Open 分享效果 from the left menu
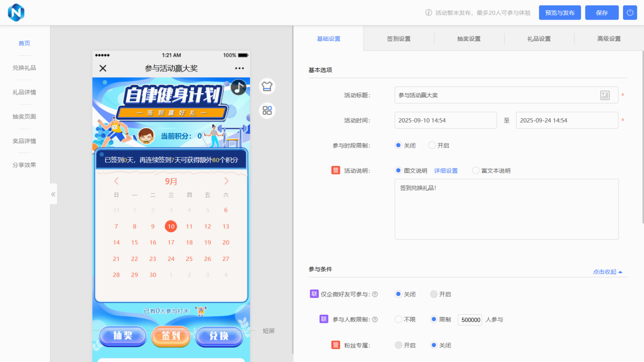This screenshot has width=644, height=362. pyautogui.click(x=24, y=165)
